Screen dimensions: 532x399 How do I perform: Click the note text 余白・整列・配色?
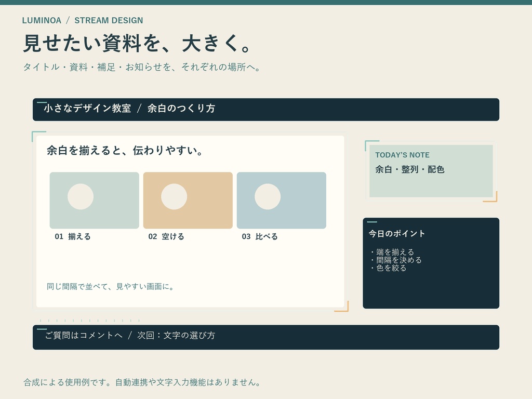[x=410, y=169]
